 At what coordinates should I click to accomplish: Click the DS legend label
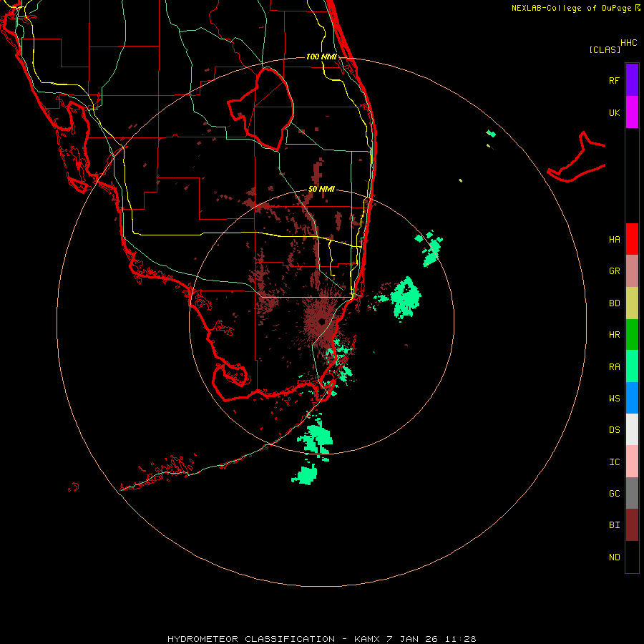614,430
